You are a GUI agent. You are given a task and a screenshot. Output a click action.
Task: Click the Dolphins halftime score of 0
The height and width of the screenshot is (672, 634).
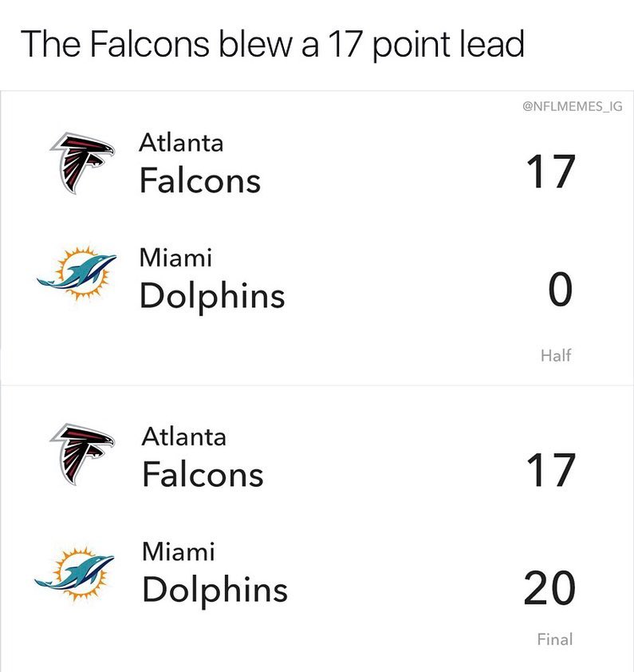[561, 289]
